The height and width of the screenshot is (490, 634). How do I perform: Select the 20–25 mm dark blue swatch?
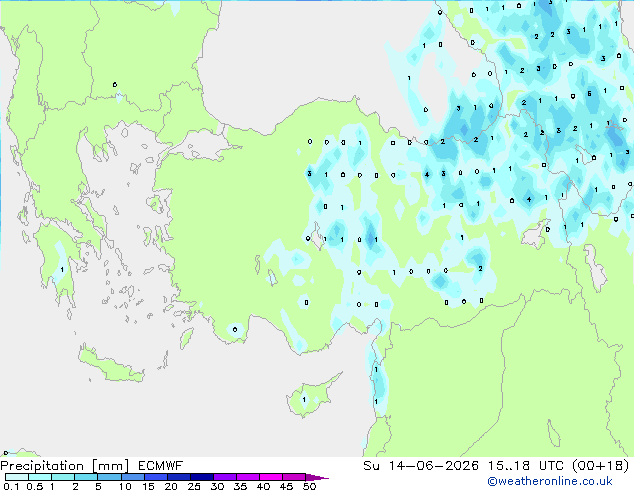click(179, 477)
